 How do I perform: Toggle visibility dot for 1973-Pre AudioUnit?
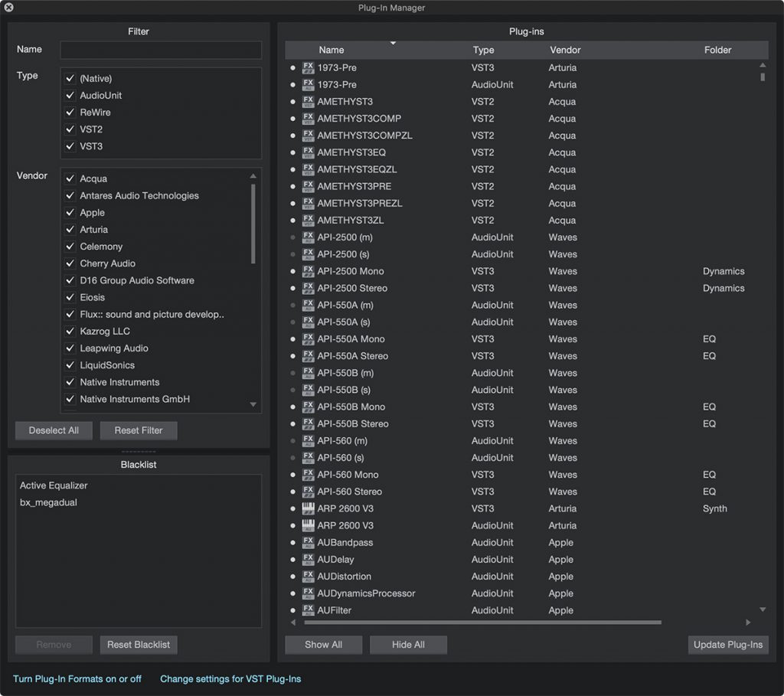(x=292, y=85)
